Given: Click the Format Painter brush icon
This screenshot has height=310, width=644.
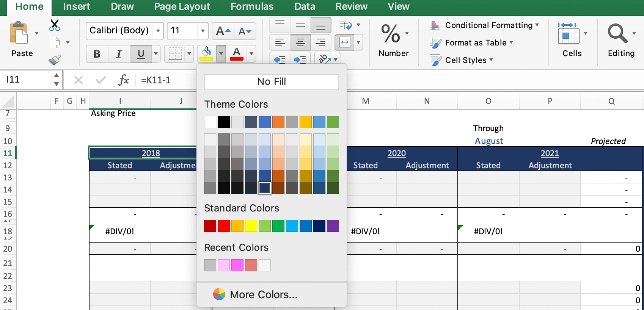Looking at the screenshot, I should tap(55, 60).
